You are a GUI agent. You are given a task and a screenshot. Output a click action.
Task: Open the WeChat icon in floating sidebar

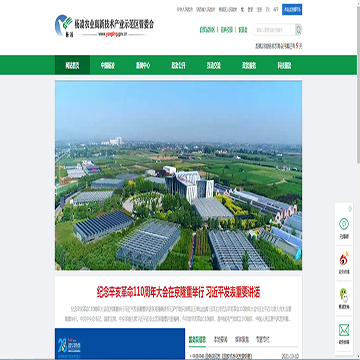tap(344, 295)
